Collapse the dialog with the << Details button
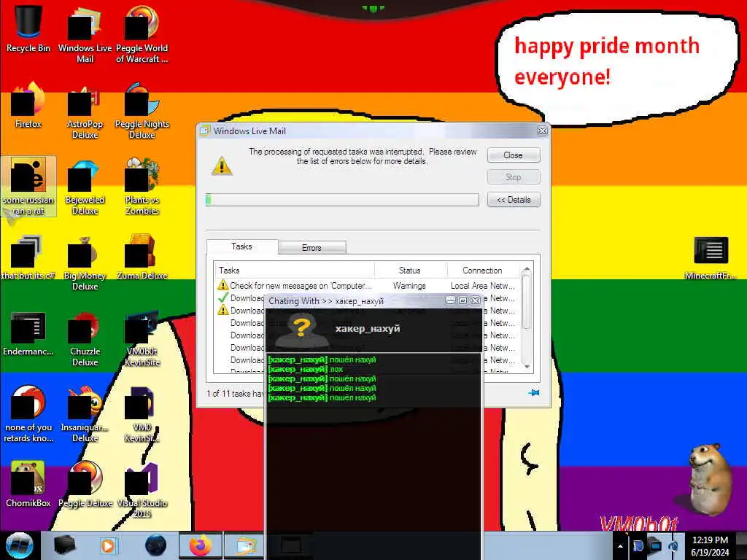Viewport: 747px width, 560px height. pyautogui.click(x=514, y=200)
